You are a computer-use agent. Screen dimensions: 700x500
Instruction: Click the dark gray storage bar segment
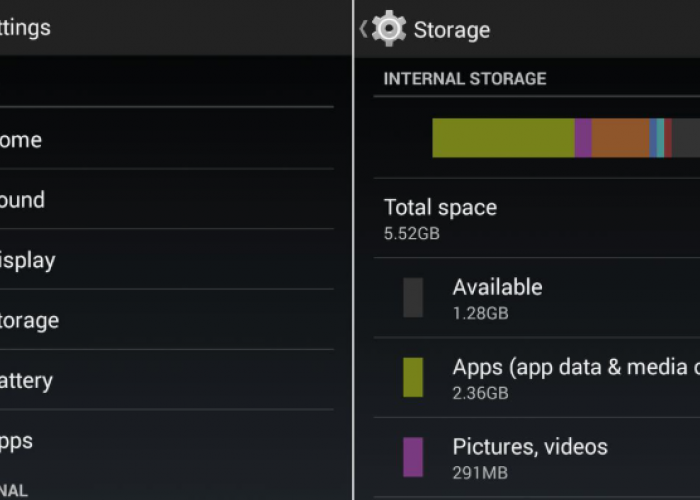point(685,138)
